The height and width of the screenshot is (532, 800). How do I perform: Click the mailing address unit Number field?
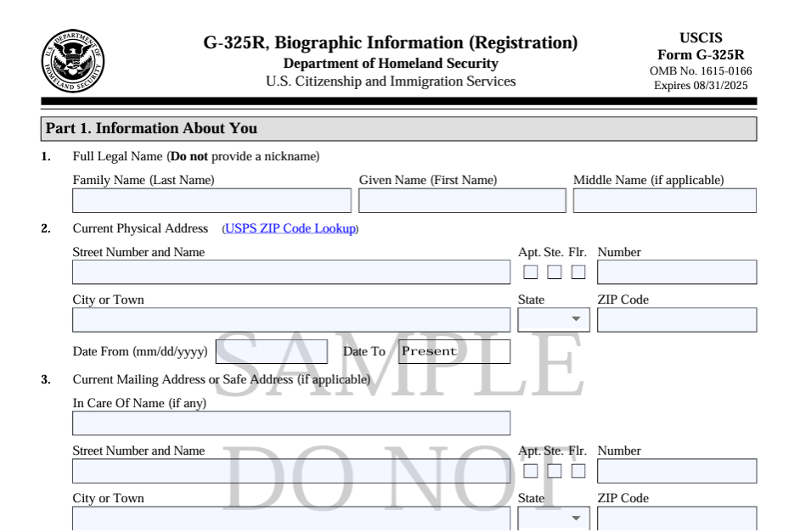[x=676, y=471]
